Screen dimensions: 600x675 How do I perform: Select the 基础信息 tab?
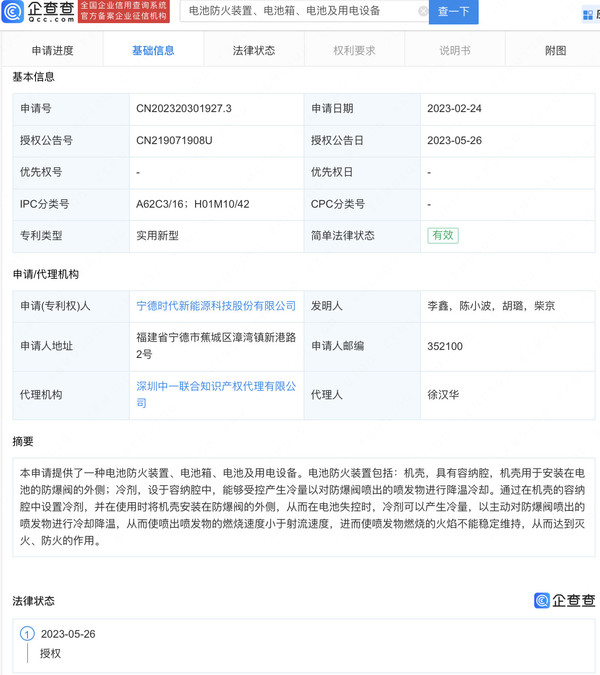pyautogui.click(x=153, y=51)
